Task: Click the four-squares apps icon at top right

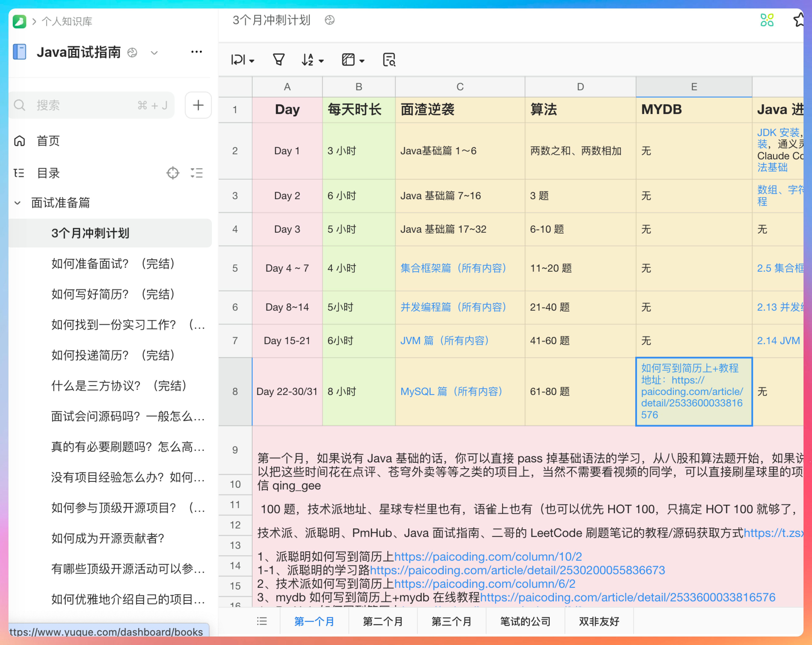Action: (x=766, y=20)
